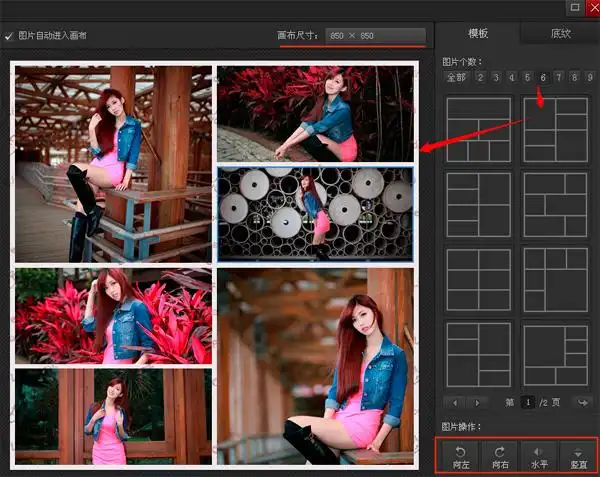Rotate image right with 向右 button

499,456
